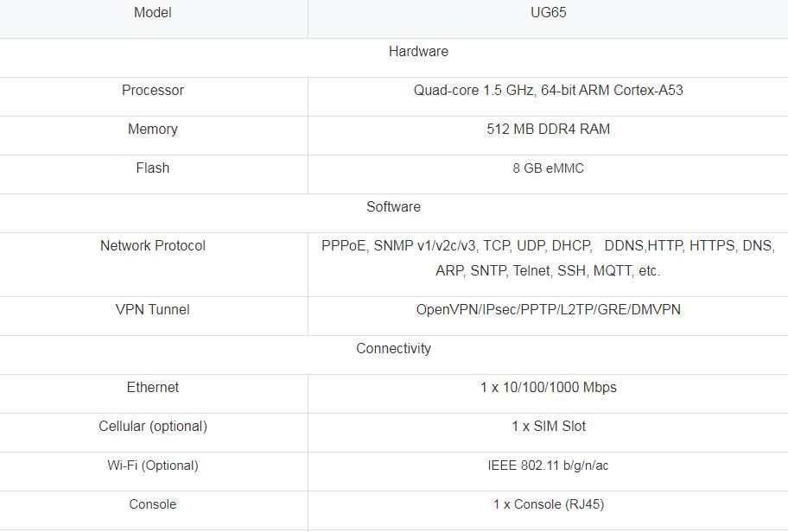Click the 8 GB eMMC value

(x=549, y=168)
